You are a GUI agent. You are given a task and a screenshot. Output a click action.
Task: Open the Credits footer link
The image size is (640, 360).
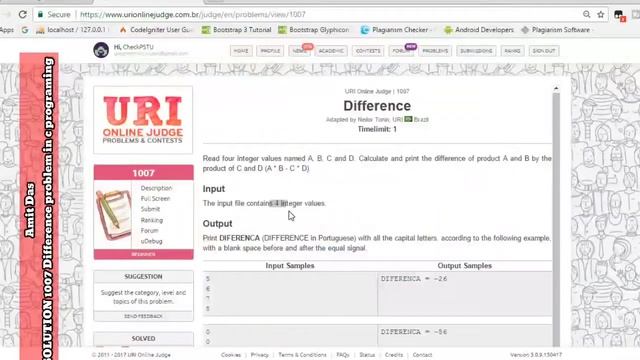tap(393, 355)
